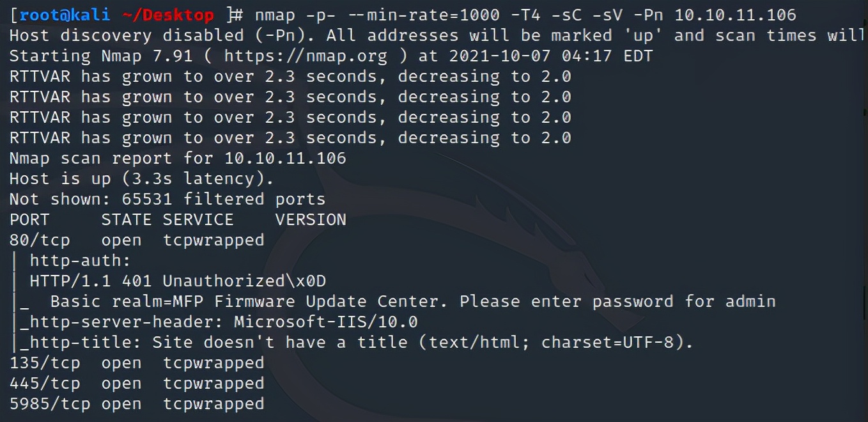Click the http-auth script label

tap(81, 260)
